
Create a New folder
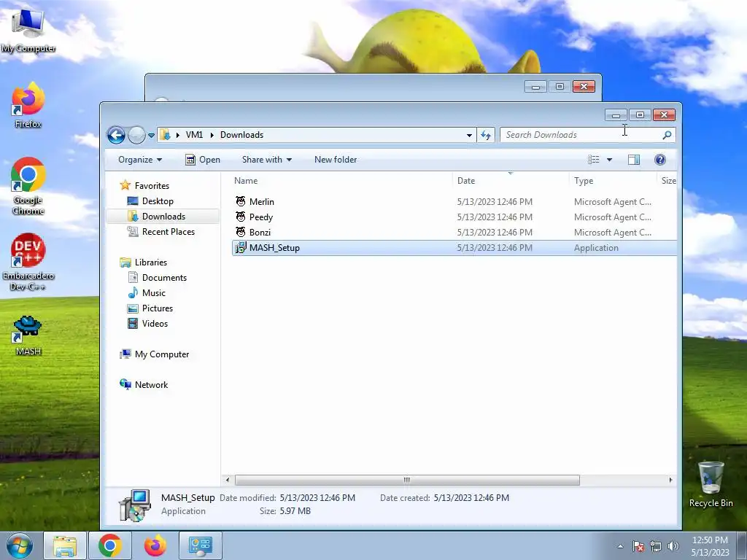336,160
